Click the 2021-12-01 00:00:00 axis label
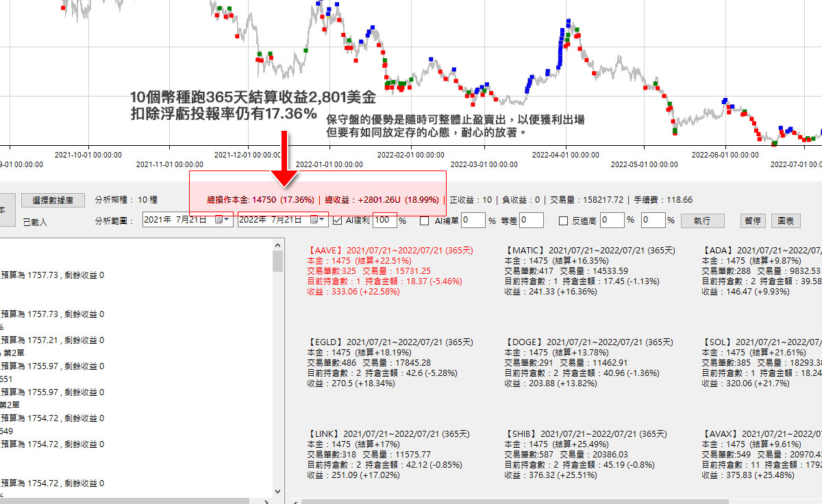 click(248, 155)
